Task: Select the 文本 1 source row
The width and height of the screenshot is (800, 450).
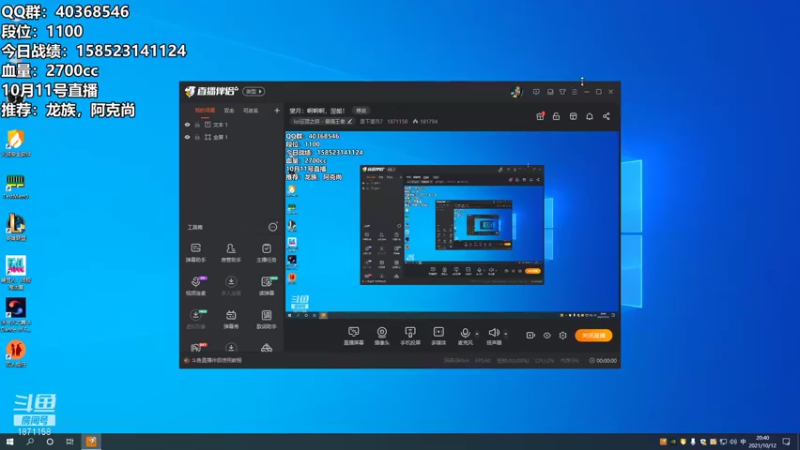Action: coord(232,124)
